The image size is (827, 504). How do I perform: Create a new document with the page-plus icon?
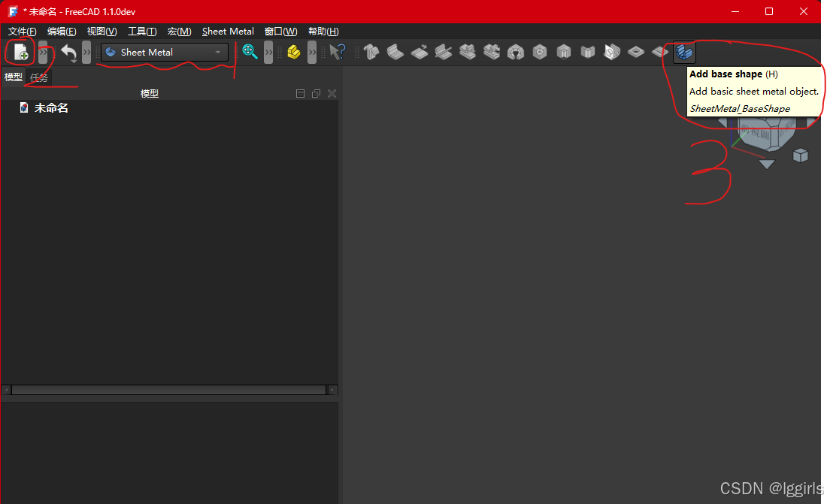tap(20, 52)
